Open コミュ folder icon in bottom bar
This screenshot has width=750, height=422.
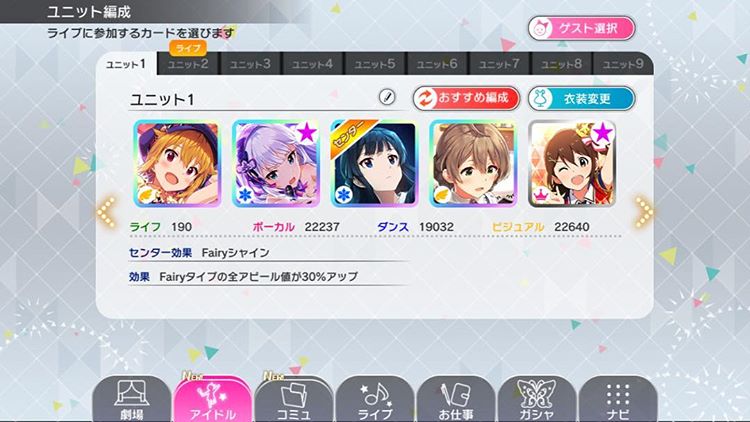pyautogui.click(x=294, y=399)
